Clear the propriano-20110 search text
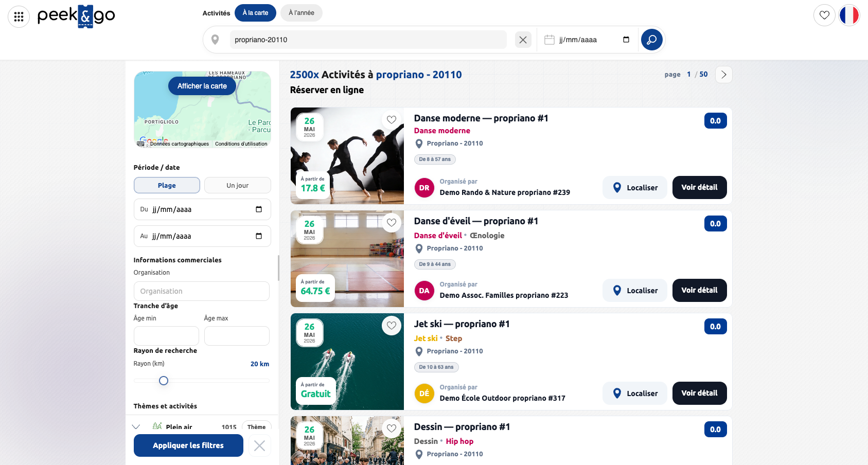This screenshot has height=465, width=868. (523, 40)
